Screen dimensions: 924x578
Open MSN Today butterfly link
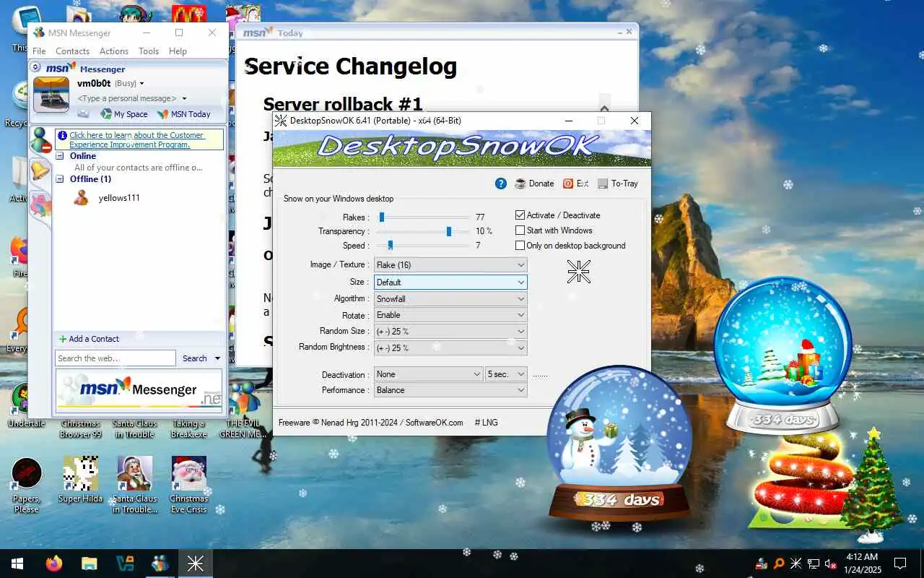(184, 114)
